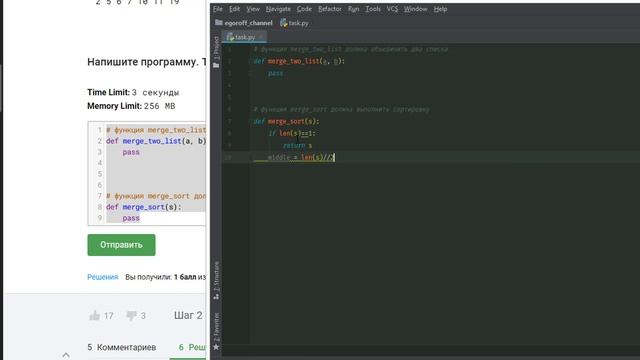Open the 6 Решений tab

click(x=192, y=347)
